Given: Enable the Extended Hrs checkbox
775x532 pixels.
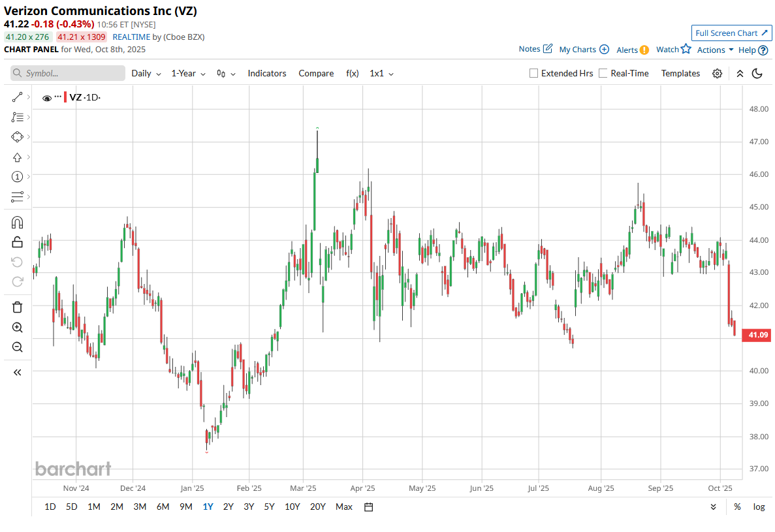Looking at the screenshot, I should pos(534,74).
